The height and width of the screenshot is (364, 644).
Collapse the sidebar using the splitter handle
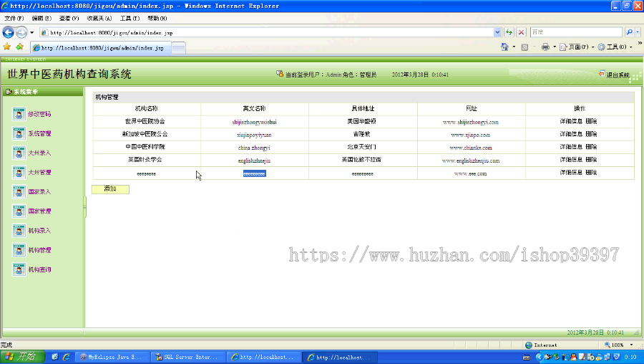(85, 207)
